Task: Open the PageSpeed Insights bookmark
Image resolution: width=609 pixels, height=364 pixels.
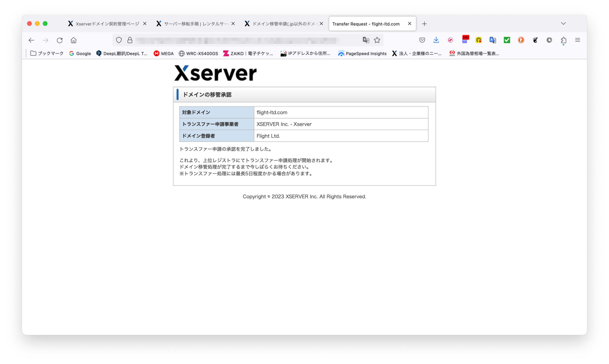Action: click(362, 53)
